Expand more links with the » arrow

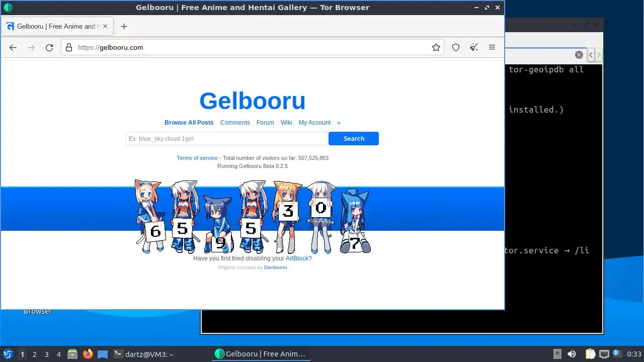point(339,123)
